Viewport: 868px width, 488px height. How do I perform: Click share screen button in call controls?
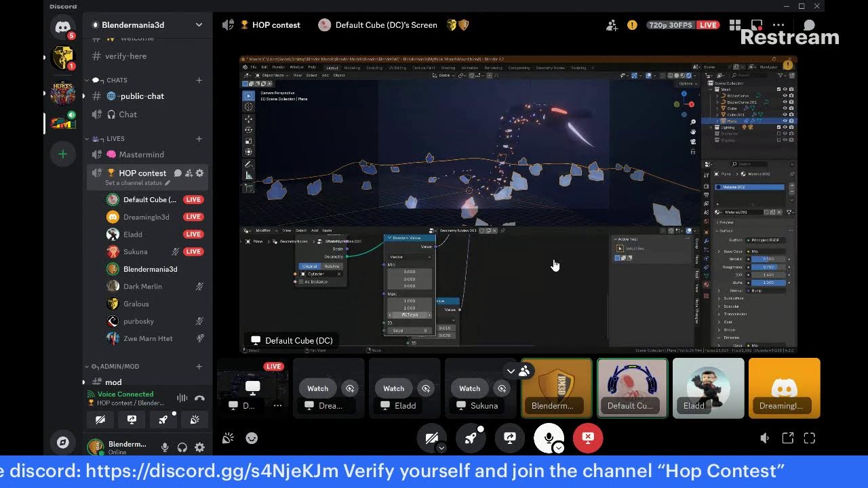[x=510, y=439]
